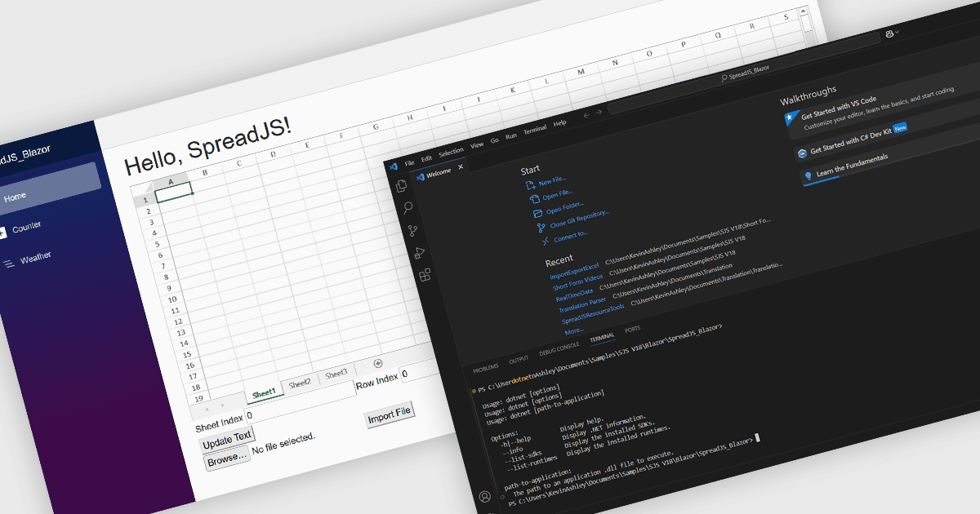Click the Clone Git Repository... link

[580, 219]
